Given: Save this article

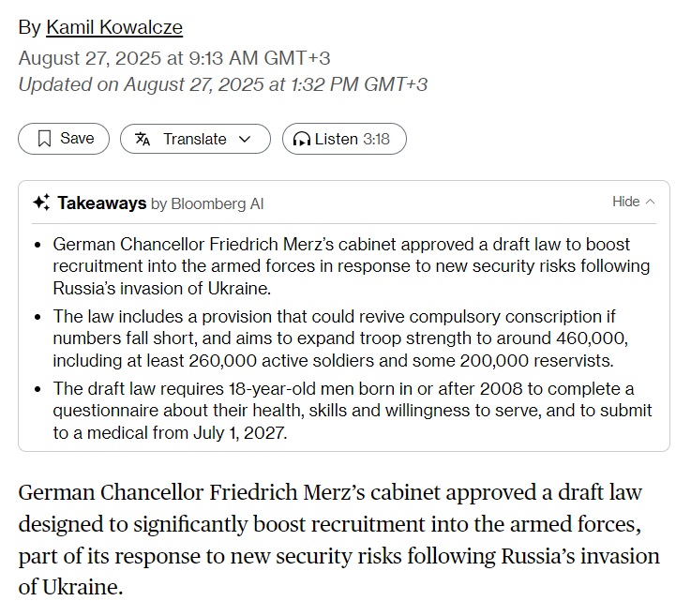Looking at the screenshot, I should point(64,139).
